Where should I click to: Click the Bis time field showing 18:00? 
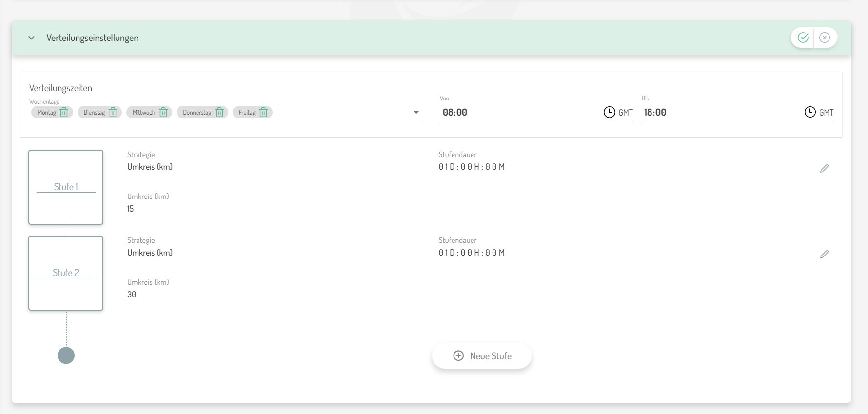(717, 113)
